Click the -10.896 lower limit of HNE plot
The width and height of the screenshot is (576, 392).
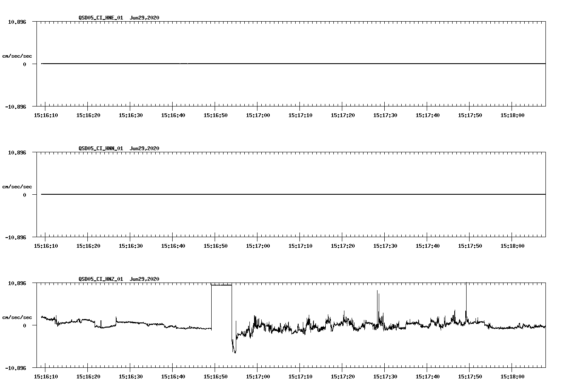(16, 106)
